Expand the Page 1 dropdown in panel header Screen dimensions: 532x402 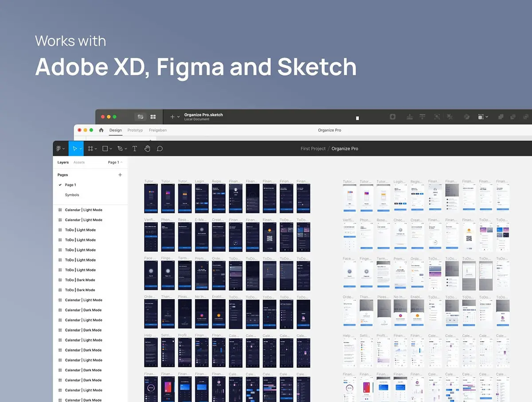pos(115,163)
